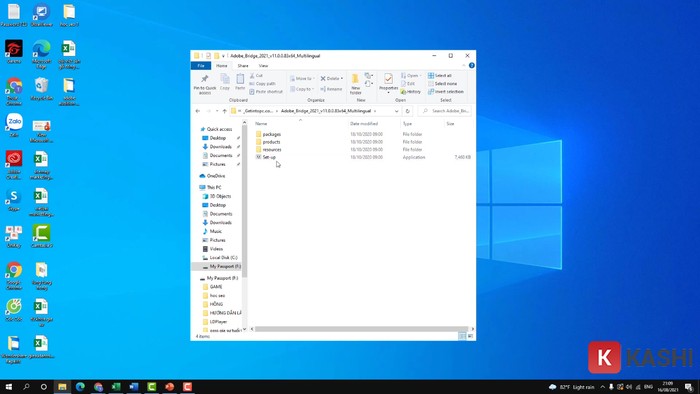Image resolution: width=700 pixels, height=394 pixels.
Task: Click Select all in ribbon
Action: (x=440, y=76)
